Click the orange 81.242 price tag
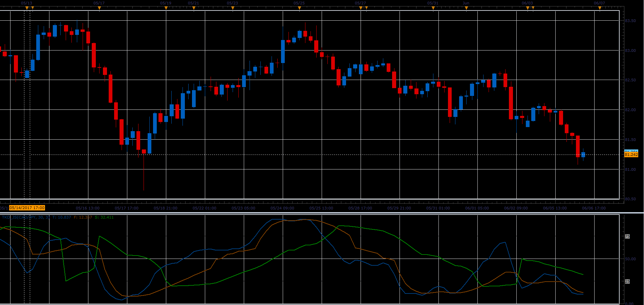 pyautogui.click(x=631, y=155)
